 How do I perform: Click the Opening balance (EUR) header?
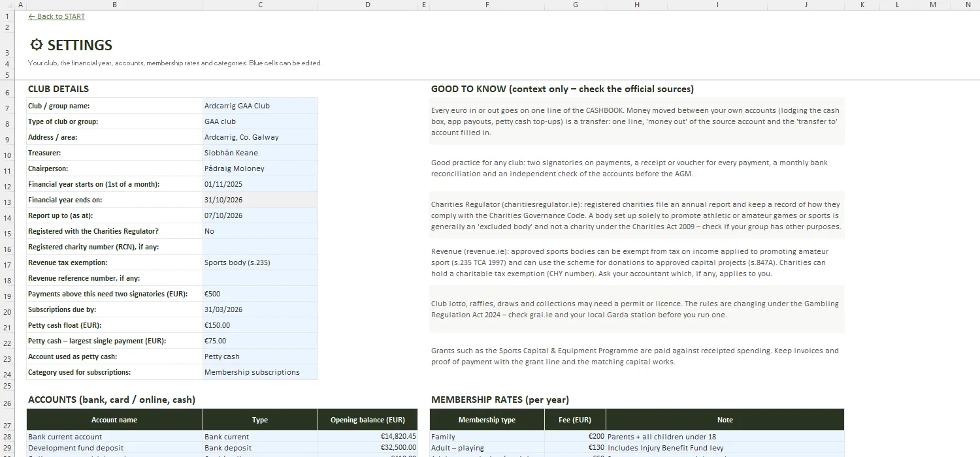(367, 420)
